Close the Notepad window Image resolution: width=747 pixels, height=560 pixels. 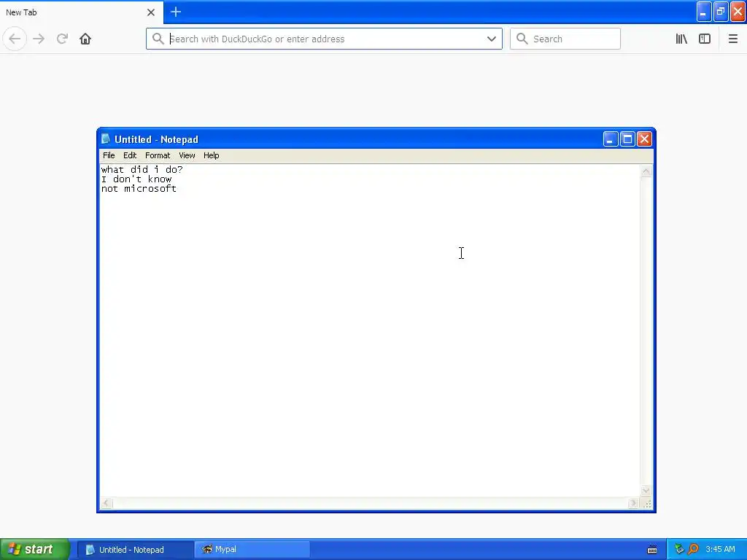(x=644, y=139)
